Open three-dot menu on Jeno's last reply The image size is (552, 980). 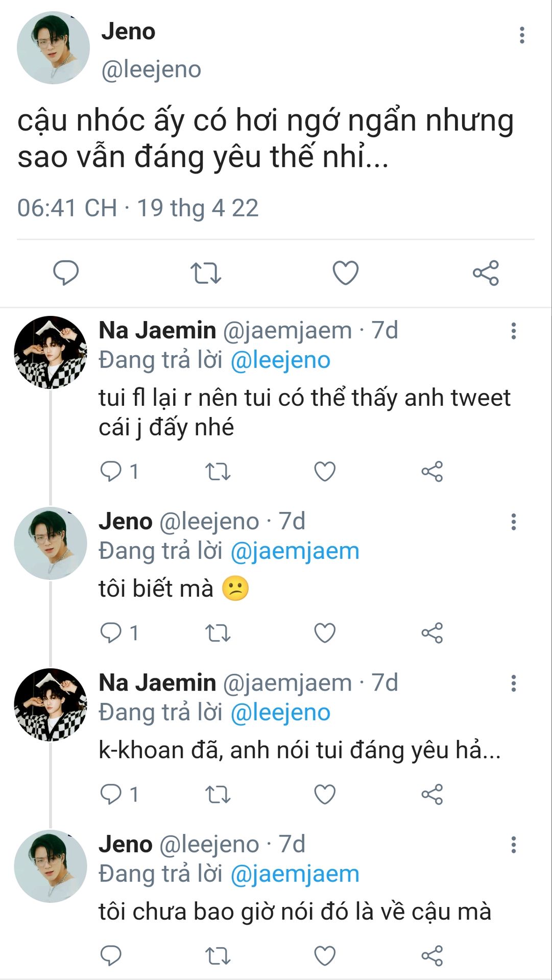pos(513,845)
